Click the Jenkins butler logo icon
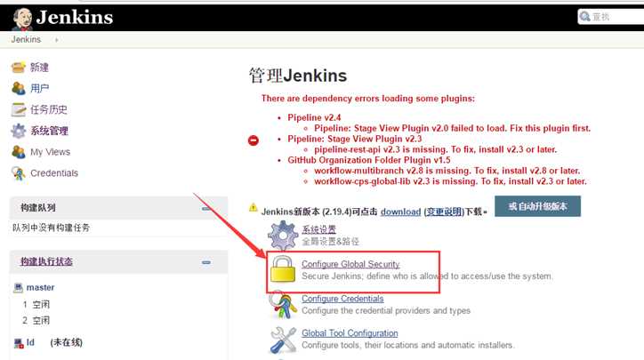Screen dimensions: 644x360 tap(21, 19)
